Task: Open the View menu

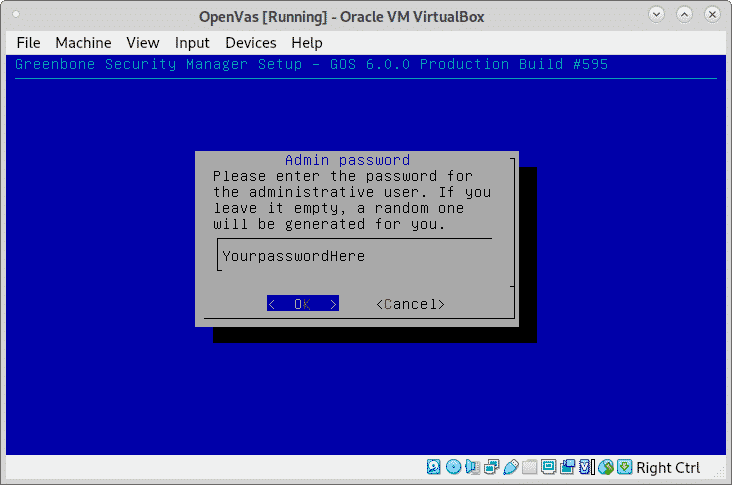Action: (x=143, y=43)
